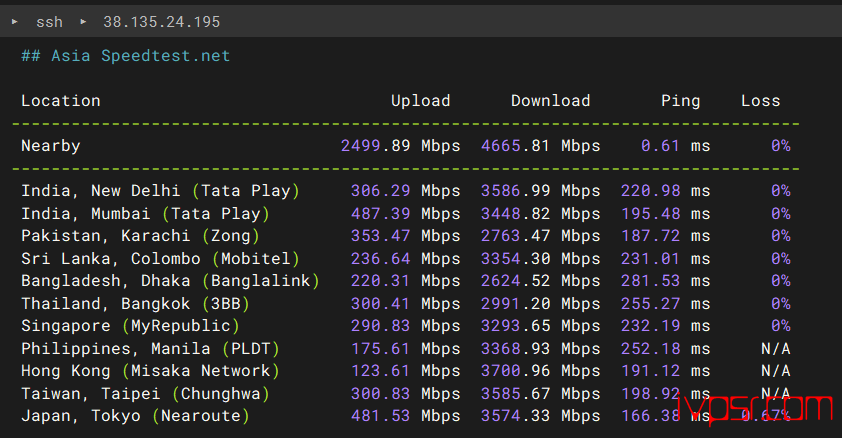Select the 38.135.24.195 host address
The image size is (842, 438).
click(x=162, y=22)
